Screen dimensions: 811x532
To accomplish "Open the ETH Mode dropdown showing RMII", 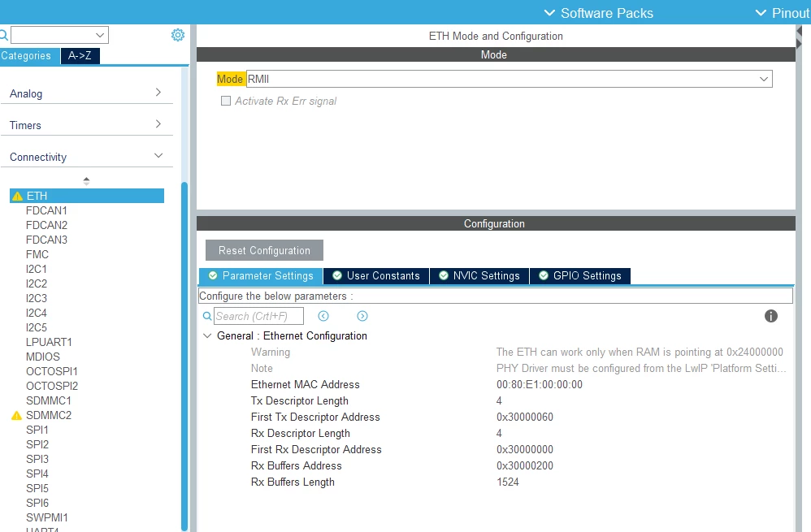I will pos(510,79).
